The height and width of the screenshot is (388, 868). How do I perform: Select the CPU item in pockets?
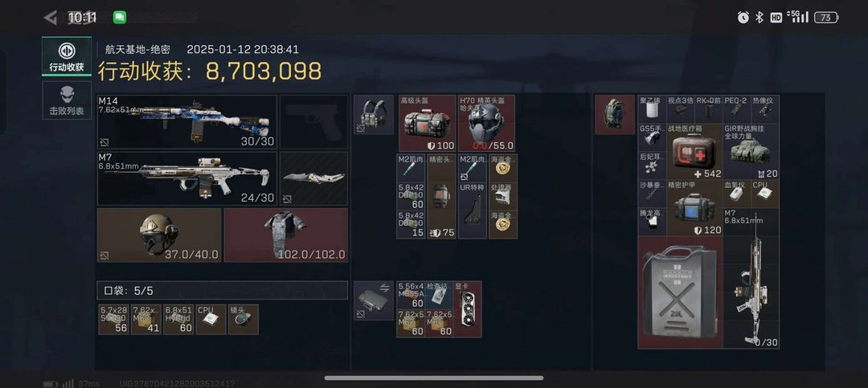[x=211, y=320]
